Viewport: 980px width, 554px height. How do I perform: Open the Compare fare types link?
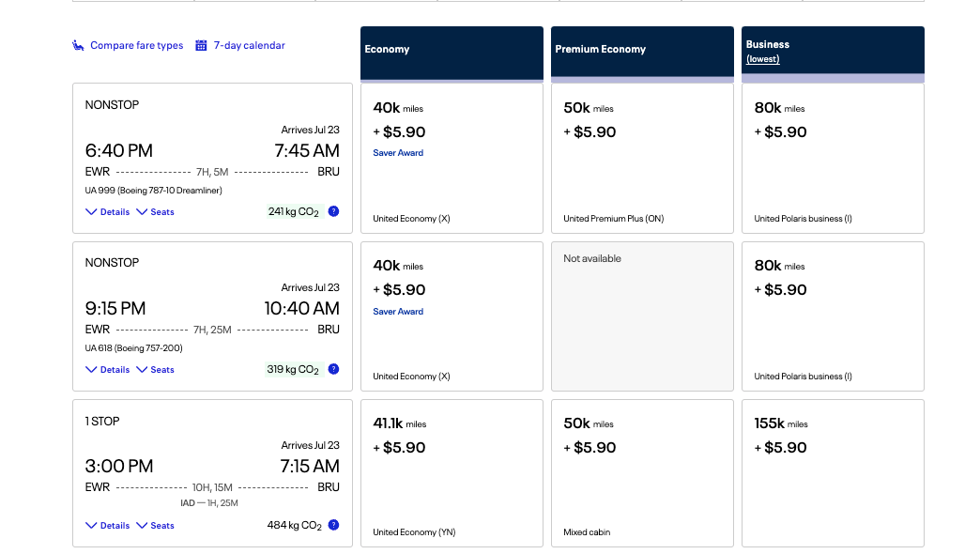(x=136, y=45)
